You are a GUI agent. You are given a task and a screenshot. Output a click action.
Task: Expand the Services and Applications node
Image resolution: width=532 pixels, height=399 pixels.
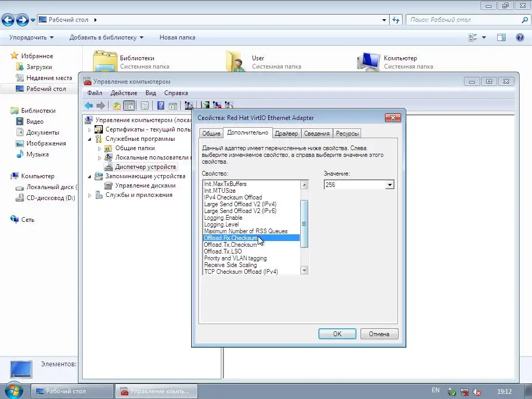click(x=89, y=195)
